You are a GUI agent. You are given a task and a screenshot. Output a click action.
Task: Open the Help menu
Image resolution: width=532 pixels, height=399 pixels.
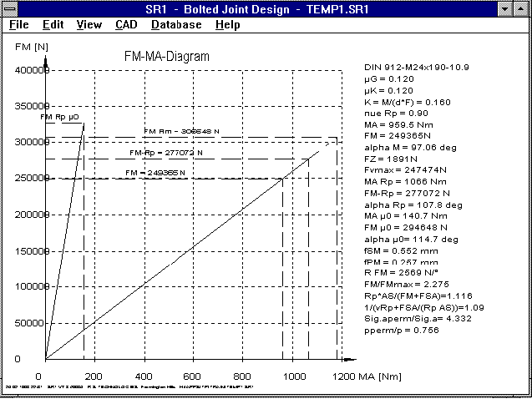[x=227, y=25]
